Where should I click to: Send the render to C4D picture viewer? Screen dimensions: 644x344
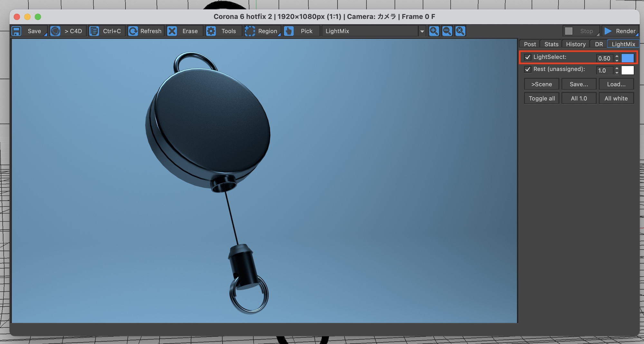pyautogui.click(x=55, y=31)
